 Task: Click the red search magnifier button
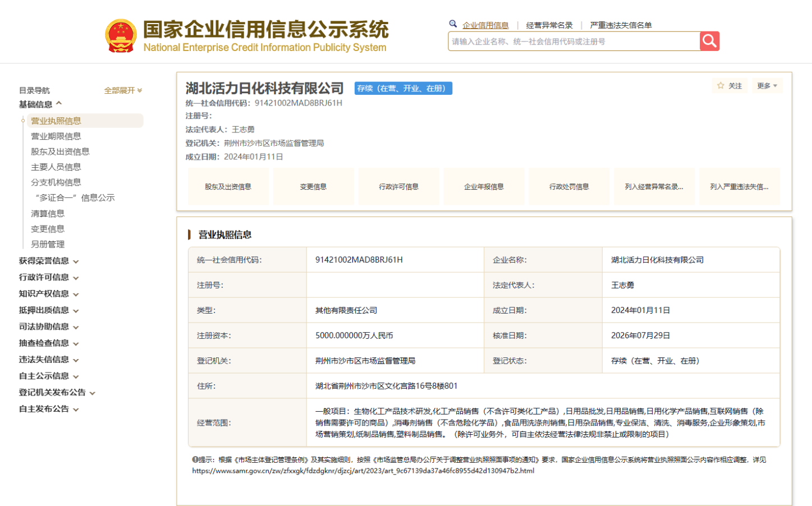pyautogui.click(x=709, y=41)
